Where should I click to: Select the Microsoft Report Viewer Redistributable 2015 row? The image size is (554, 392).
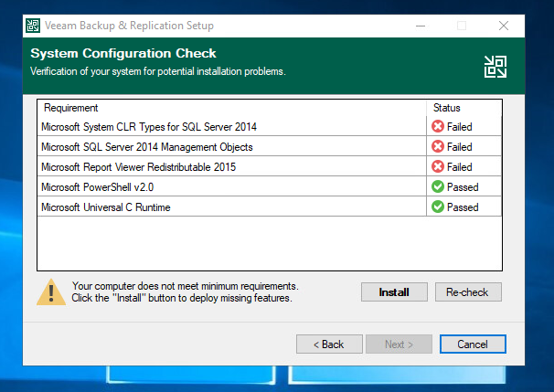[x=269, y=166]
